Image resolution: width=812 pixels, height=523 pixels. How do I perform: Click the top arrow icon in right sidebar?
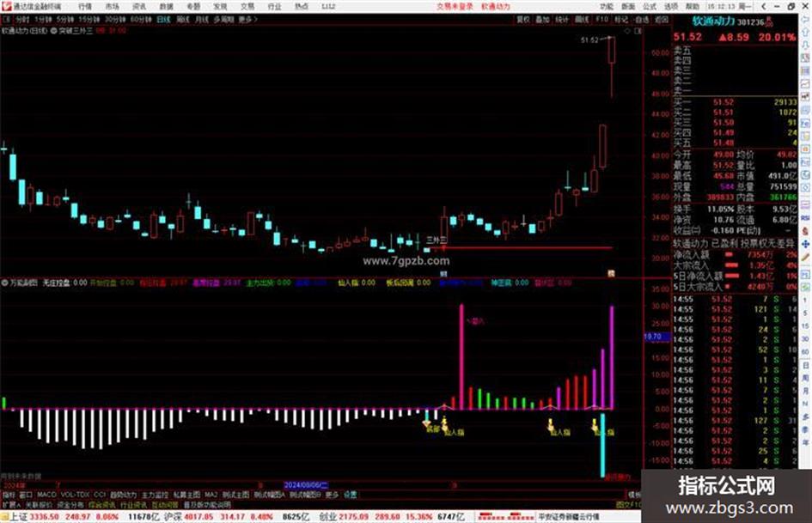pos(805,21)
